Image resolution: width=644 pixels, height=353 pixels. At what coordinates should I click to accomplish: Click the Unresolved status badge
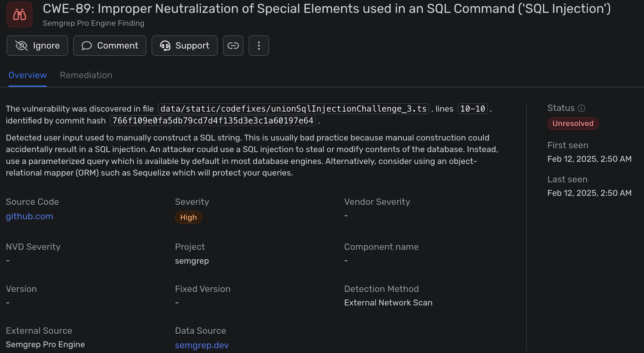pos(573,124)
